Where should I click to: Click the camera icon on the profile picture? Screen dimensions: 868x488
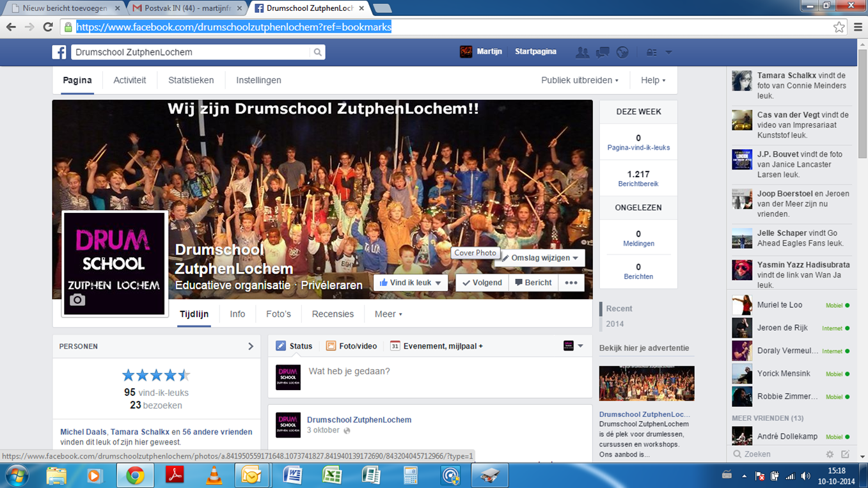tap(77, 299)
